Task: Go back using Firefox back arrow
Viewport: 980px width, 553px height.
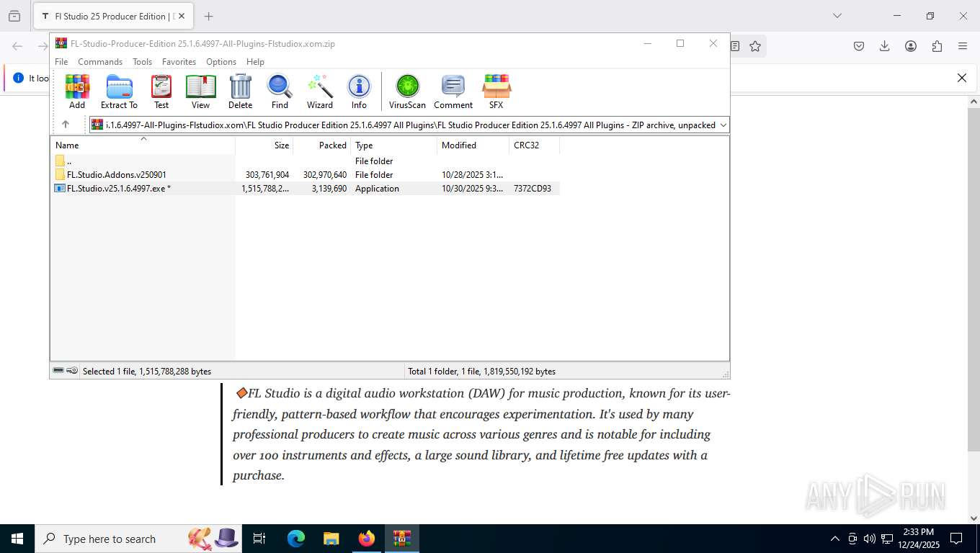Action: [17, 46]
